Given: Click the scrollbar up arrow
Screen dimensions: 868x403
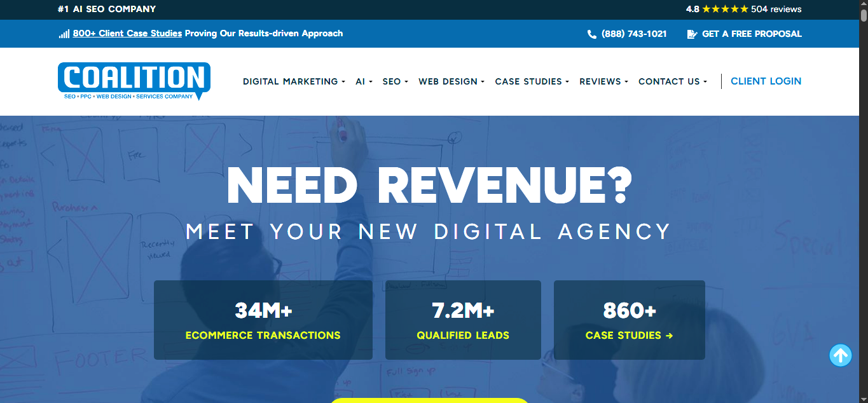Looking at the screenshot, I should pyautogui.click(x=863, y=4).
